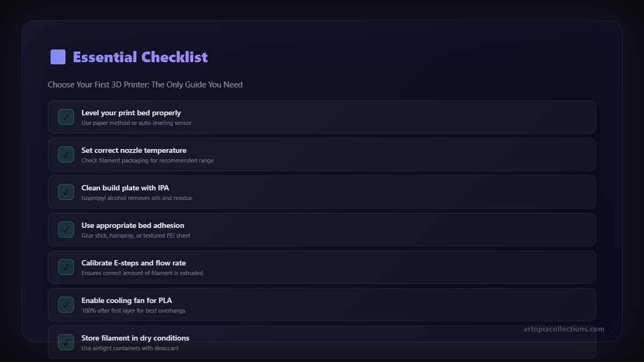
Task: Click the 'Isopropyl alcohol removes oils and residue' description
Action: [137, 198]
